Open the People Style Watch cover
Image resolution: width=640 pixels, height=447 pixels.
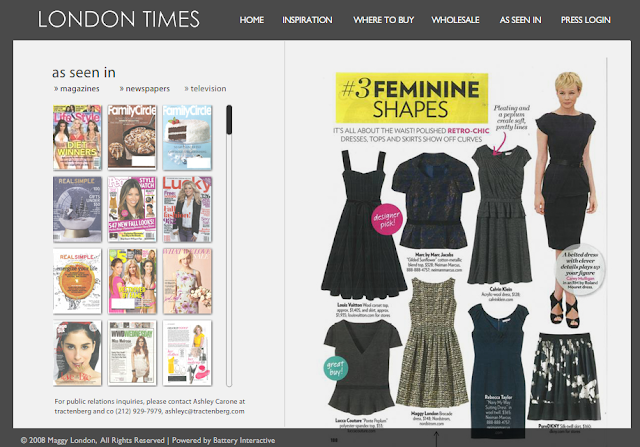click(x=132, y=209)
